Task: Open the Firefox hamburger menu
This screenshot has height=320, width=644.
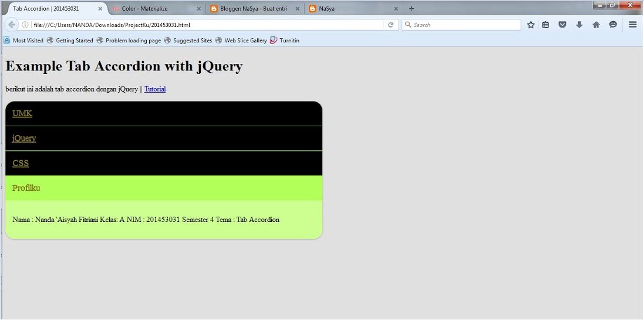Action: click(633, 25)
